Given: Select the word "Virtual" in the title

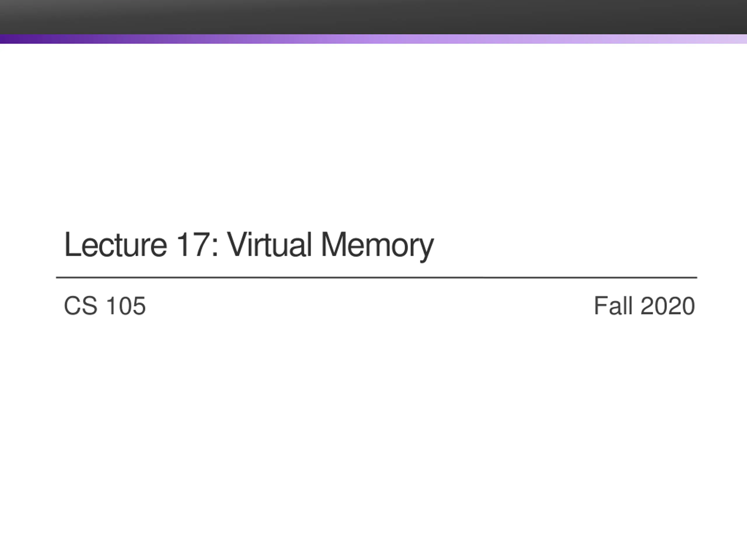Looking at the screenshot, I should [269, 244].
